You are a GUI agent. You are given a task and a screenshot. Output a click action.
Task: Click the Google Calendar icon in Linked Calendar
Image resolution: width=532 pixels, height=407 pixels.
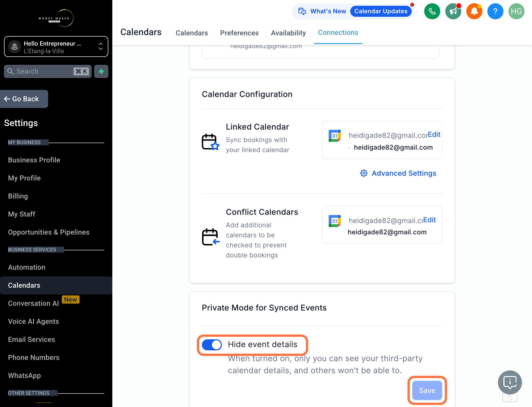coord(335,136)
